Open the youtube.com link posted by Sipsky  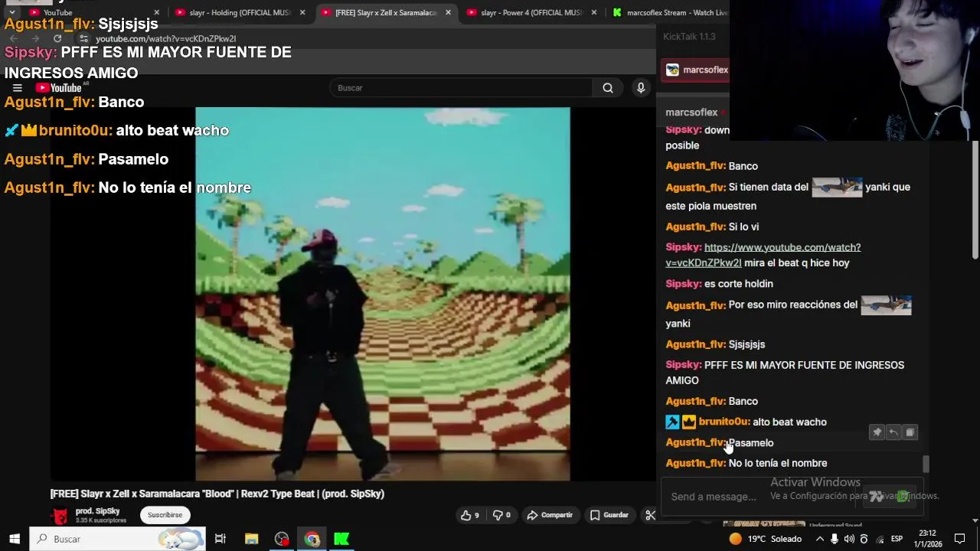pyautogui.click(x=763, y=255)
